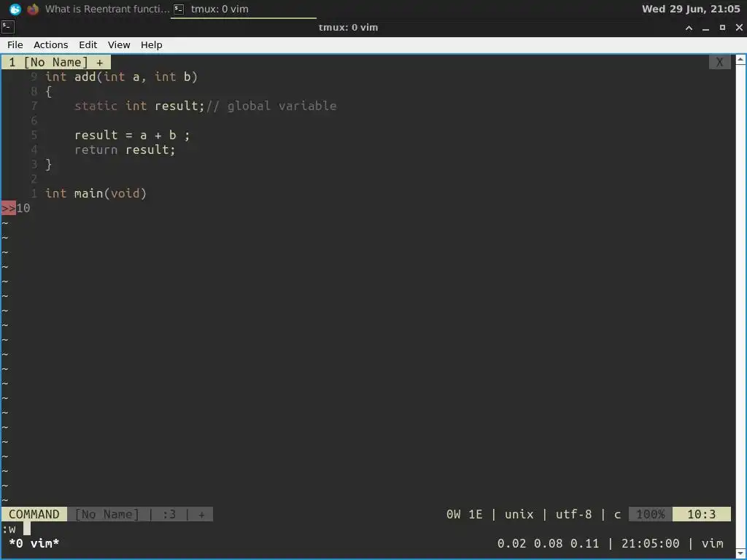Select the tmux: 0 vim taskbar entry

(243, 9)
